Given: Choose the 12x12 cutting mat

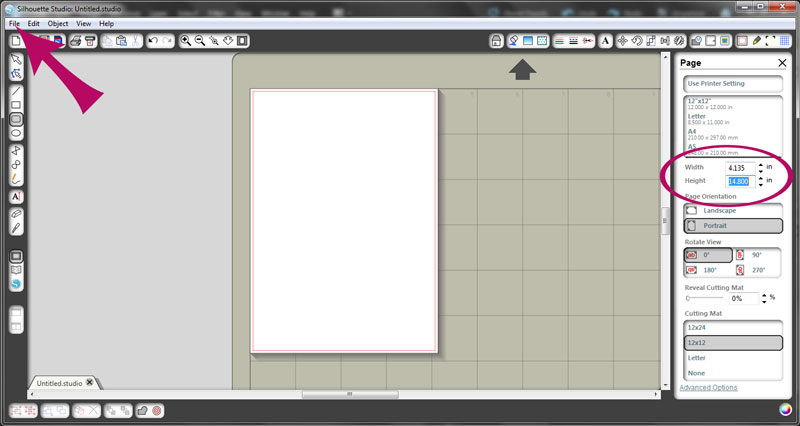Looking at the screenshot, I should [733, 343].
